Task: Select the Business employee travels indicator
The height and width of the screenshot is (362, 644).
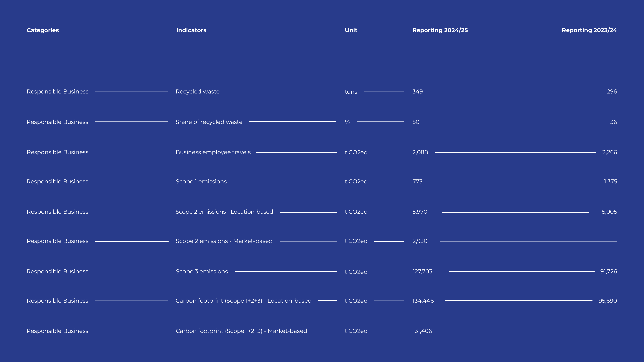Action: [x=213, y=152]
